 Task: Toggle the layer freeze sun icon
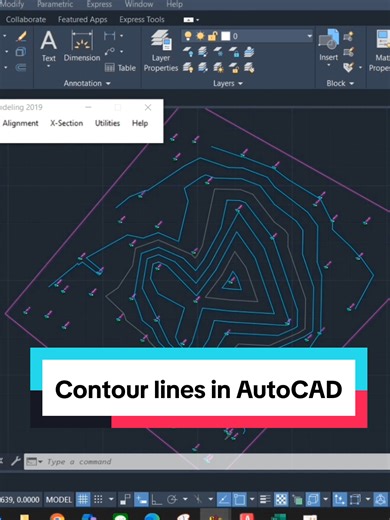pyautogui.click(x=200, y=36)
